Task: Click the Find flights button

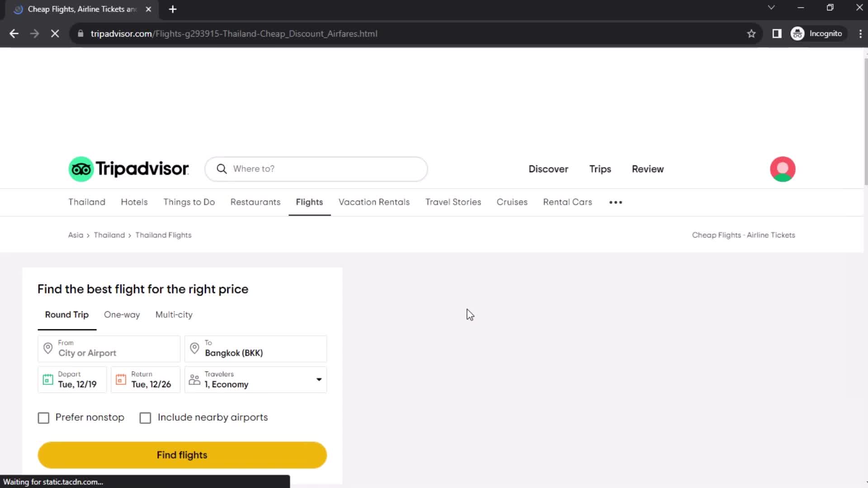Action: pyautogui.click(x=182, y=455)
